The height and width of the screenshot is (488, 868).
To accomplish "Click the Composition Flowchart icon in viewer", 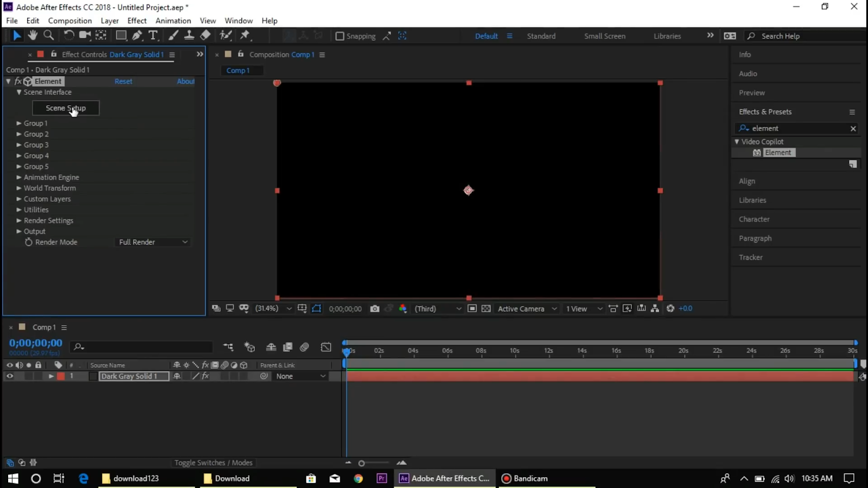I will point(655,309).
